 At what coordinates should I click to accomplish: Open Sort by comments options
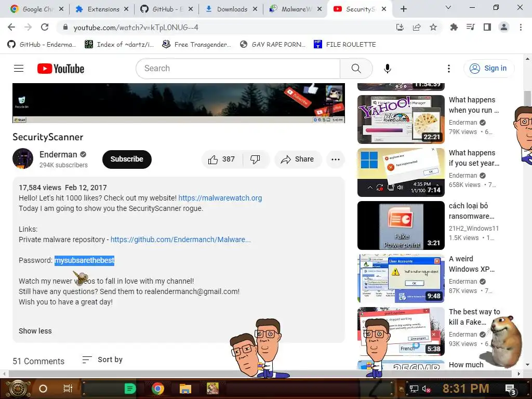pos(102,360)
